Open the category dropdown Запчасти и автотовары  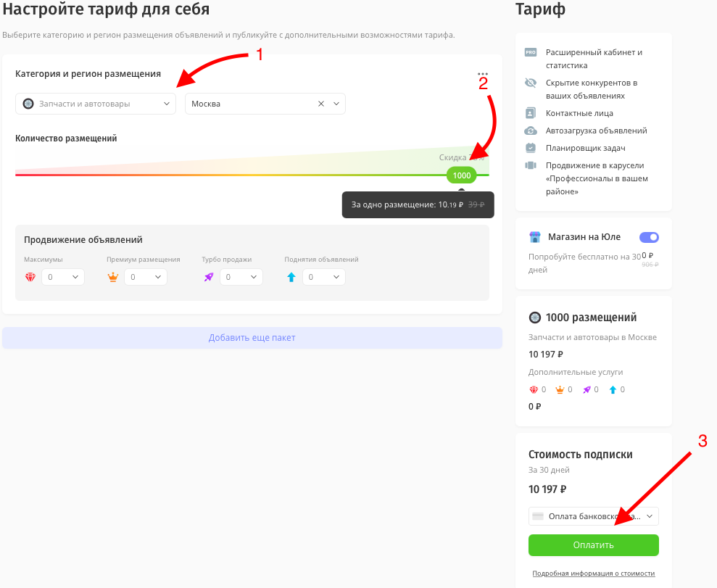tap(95, 104)
